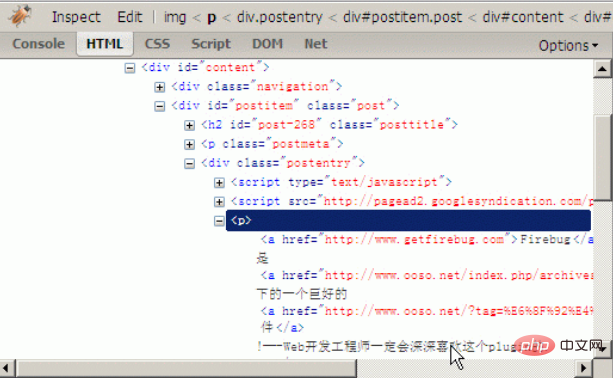Collapse the div id="postitem" node
Screen dimensions: 613x378
[160, 106]
